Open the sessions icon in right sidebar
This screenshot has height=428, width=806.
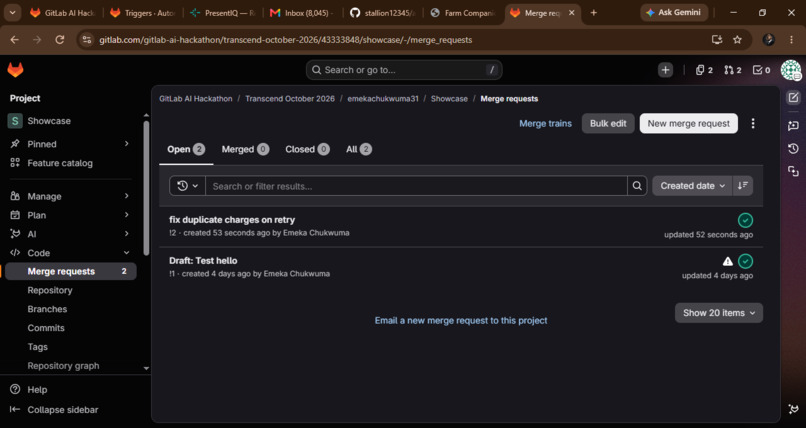[793, 172]
